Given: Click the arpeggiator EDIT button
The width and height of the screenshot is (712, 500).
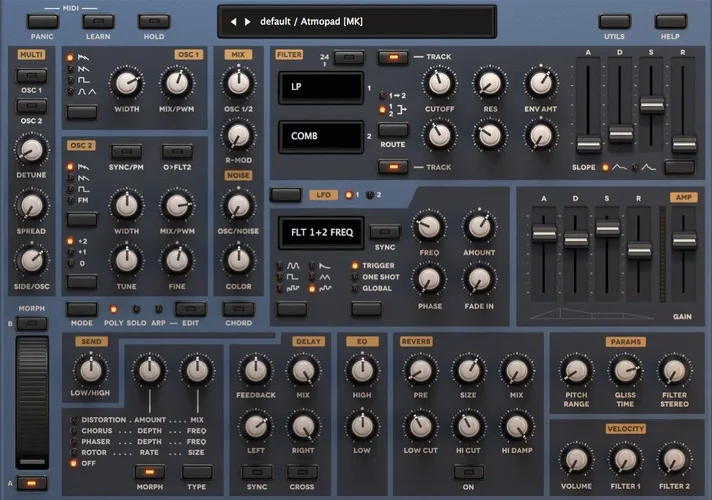Looking at the screenshot, I should pyautogui.click(x=190, y=309).
